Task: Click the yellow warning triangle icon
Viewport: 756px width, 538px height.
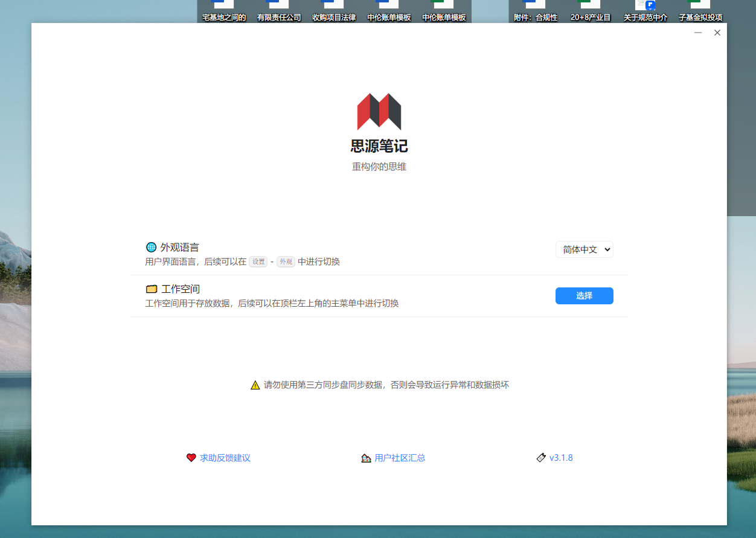Action: 255,385
